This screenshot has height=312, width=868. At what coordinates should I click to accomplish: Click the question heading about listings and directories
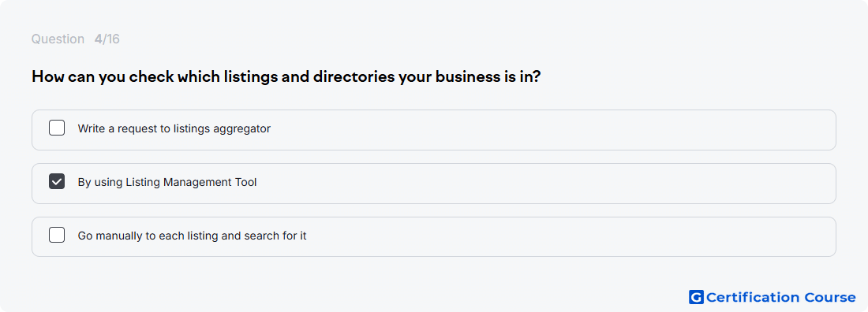(x=286, y=77)
